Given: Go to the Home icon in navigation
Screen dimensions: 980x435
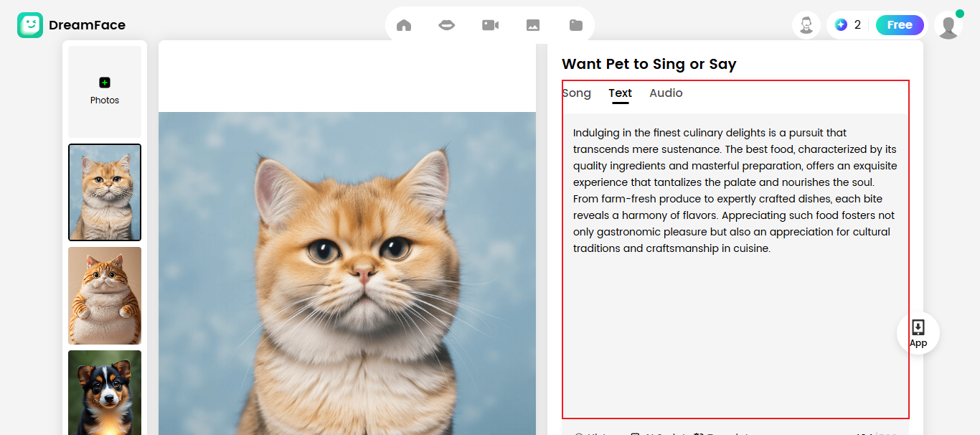Looking at the screenshot, I should [404, 25].
